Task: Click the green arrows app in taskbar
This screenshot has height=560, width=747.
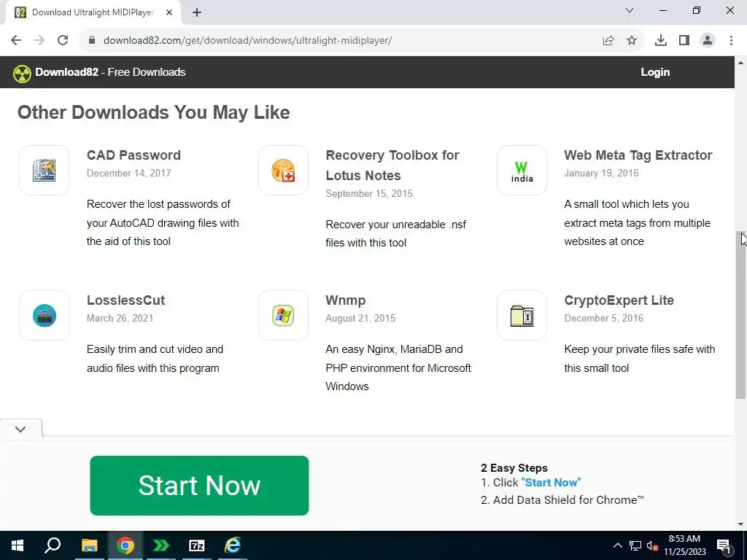Action: [x=160, y=545]
